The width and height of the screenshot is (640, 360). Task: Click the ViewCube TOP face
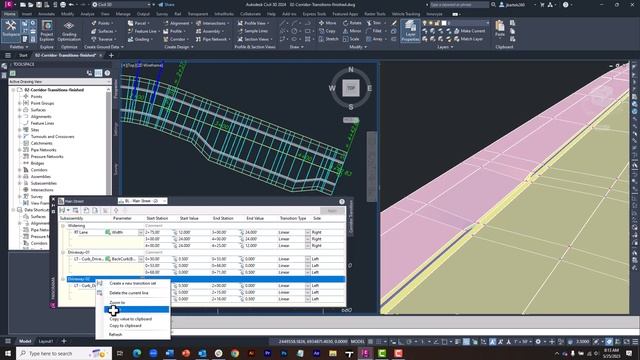coord(351,88)
